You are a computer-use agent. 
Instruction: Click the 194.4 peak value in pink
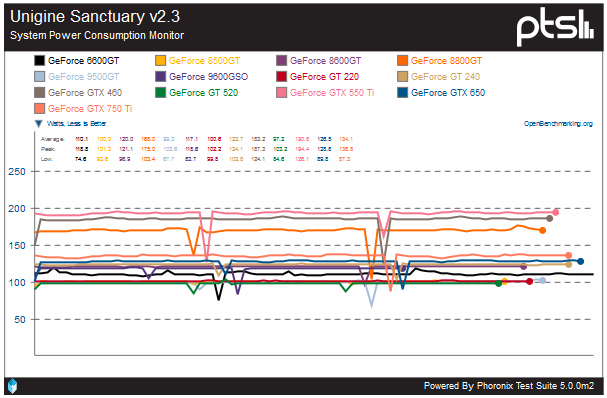point(302,149)
